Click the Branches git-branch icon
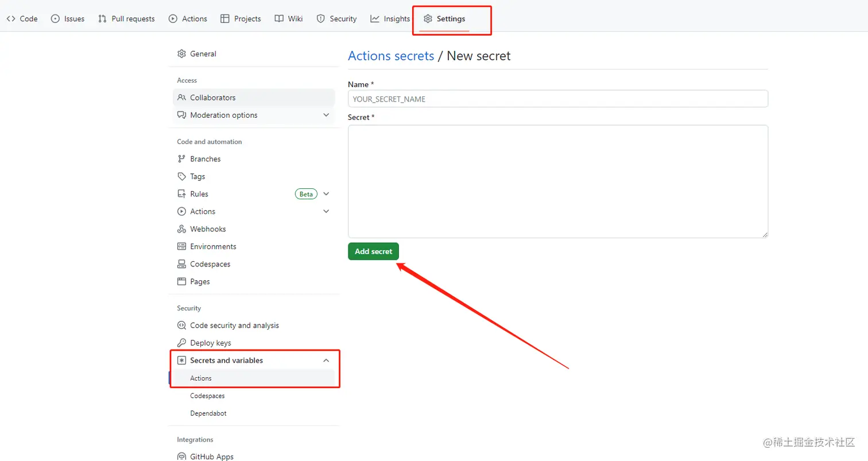Viewport: 868px width, 461px height. click(x=181, y=158)
